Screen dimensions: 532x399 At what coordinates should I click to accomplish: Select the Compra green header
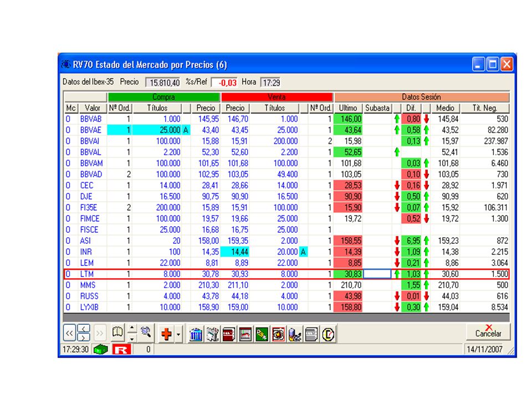pyautogui.click(x=163, y=97)
